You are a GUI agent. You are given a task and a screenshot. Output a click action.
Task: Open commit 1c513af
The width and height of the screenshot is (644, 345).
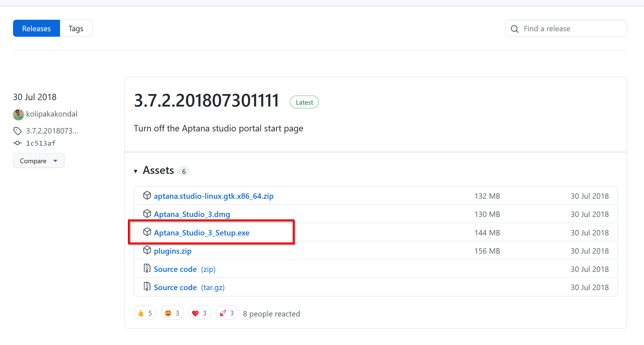coord(41,143)
